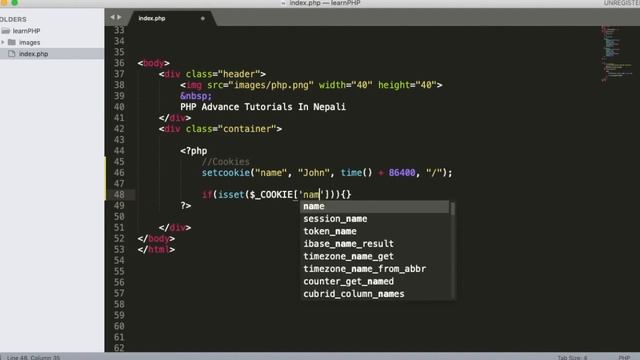
Task: Click the opening <?php tag
Action: click(x=193, y=151)
